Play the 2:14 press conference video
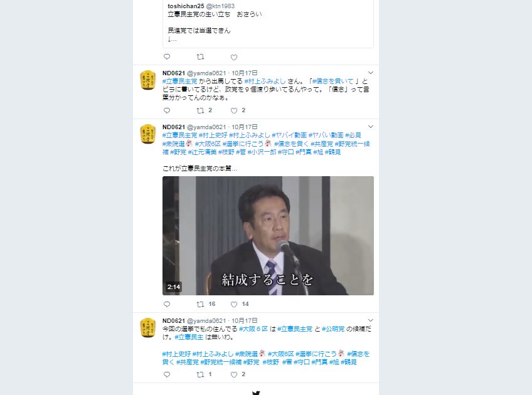This screenshot has width=532, height=395. 268,236
